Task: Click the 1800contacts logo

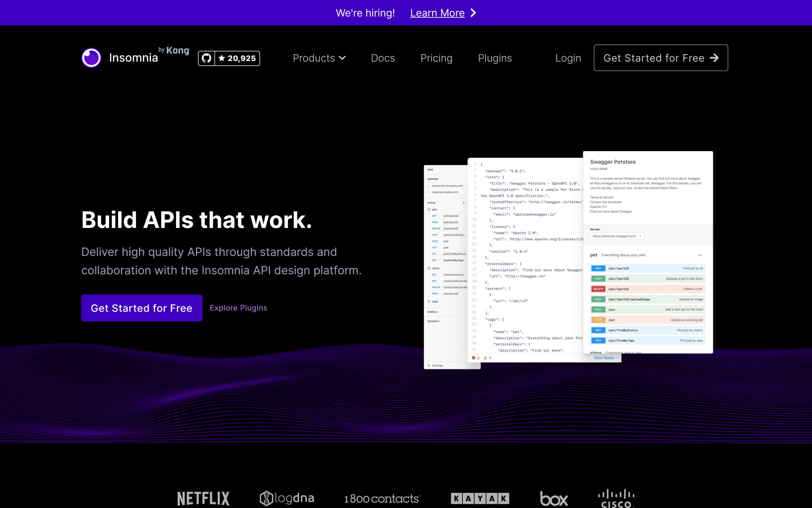Action: point(382,498)
